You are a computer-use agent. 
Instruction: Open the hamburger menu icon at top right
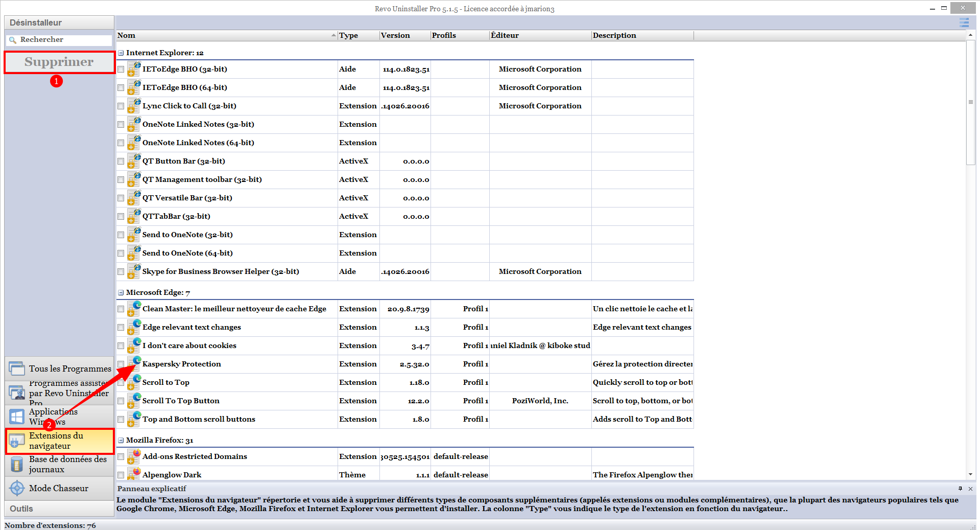pyautogui.click(x=964, y=22)
